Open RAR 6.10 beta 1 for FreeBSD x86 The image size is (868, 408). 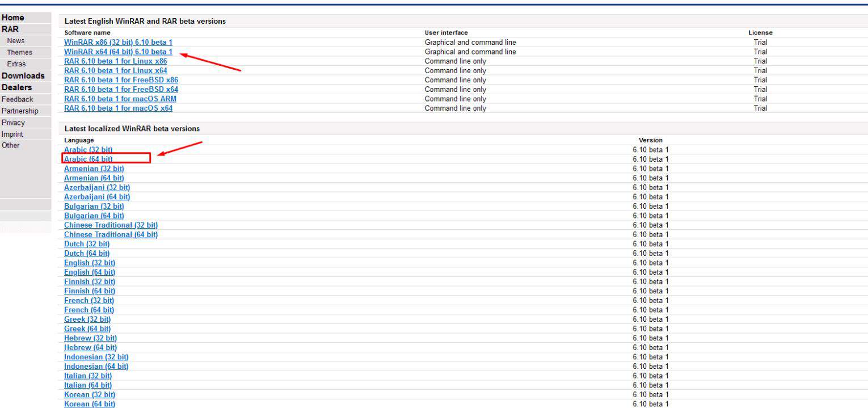click(x=121, y=80)
